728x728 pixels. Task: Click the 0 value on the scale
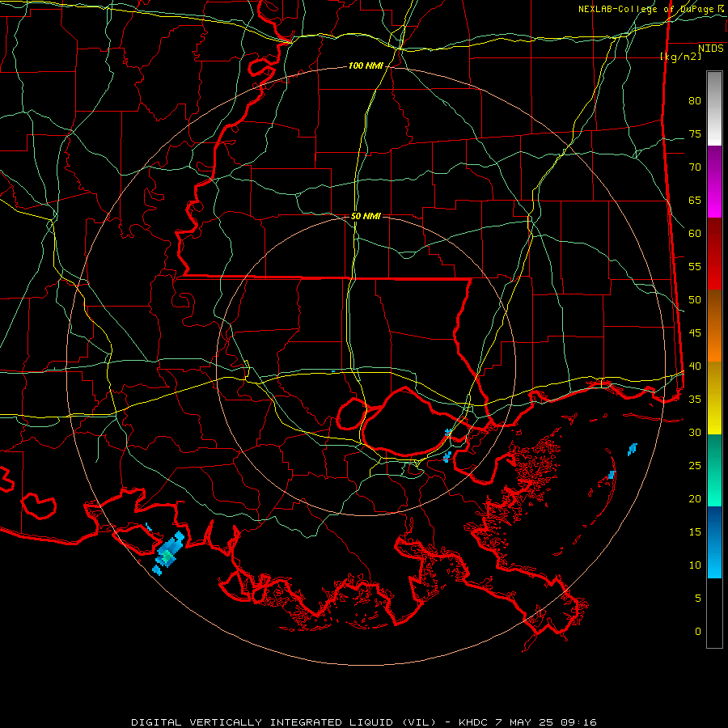tap(698, 632)
